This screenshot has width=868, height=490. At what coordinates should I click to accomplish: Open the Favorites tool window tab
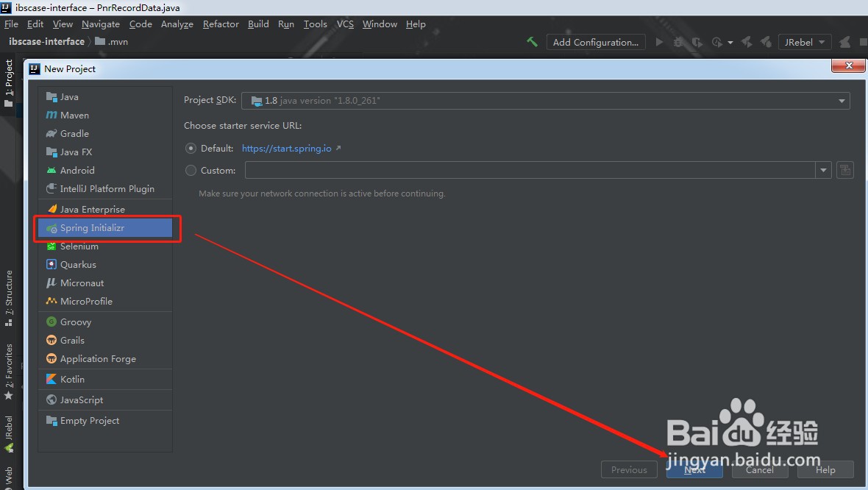[8, 371]
